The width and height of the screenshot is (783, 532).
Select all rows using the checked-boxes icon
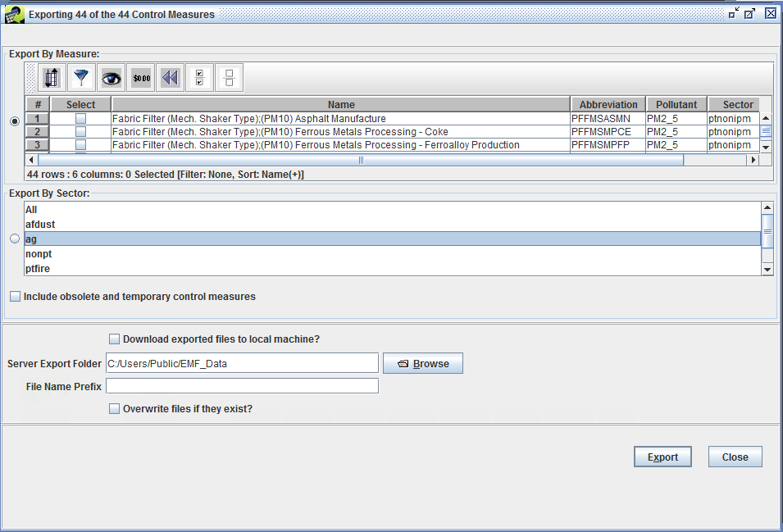click(x=199, y=77)
